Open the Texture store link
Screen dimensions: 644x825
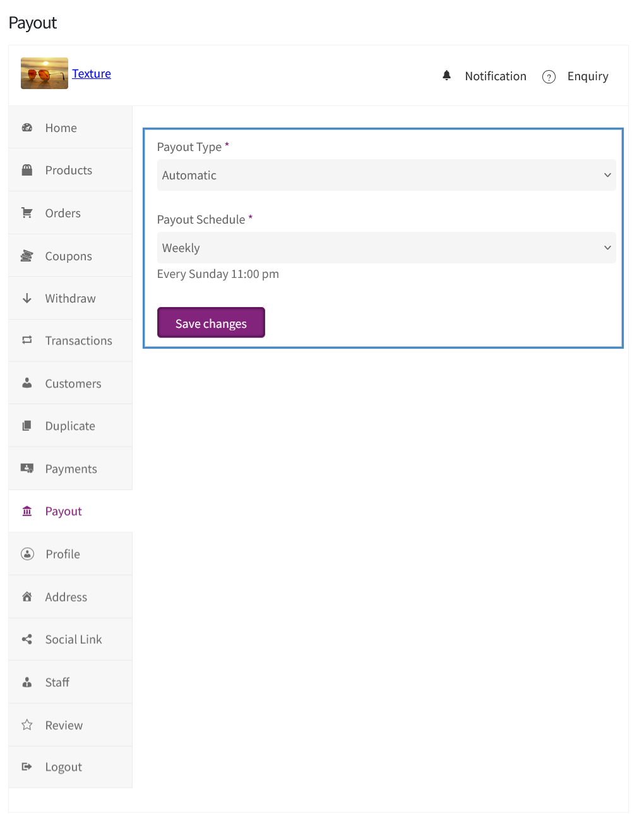tap(91, 73)
